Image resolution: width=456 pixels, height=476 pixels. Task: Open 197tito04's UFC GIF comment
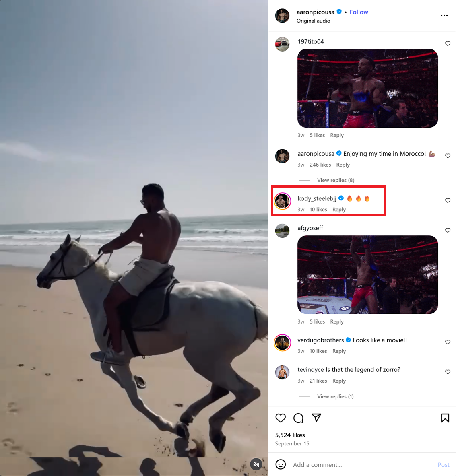point(367,88)
